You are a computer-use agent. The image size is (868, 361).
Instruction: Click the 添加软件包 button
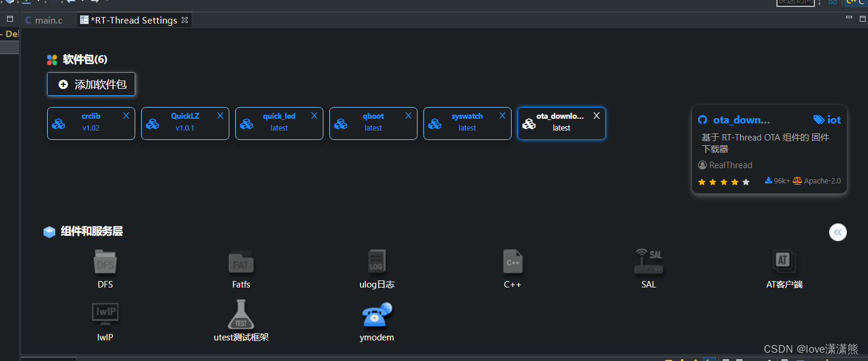[x=91, y=84]
